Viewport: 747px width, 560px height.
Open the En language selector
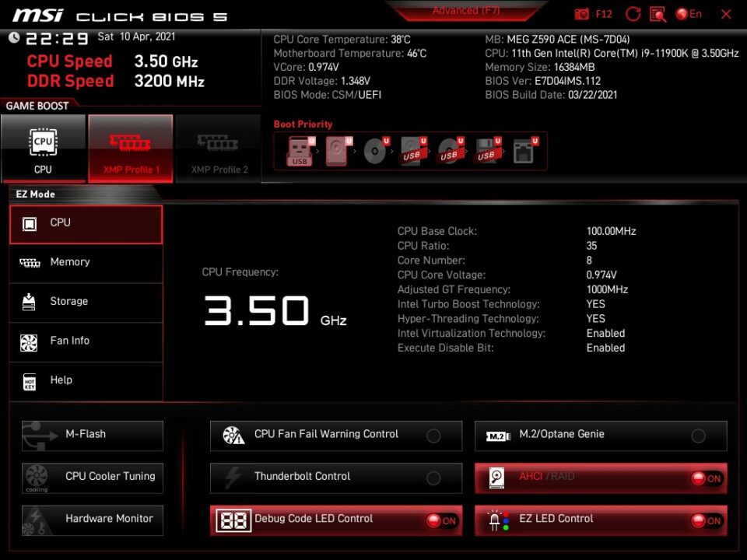(689, 14)
